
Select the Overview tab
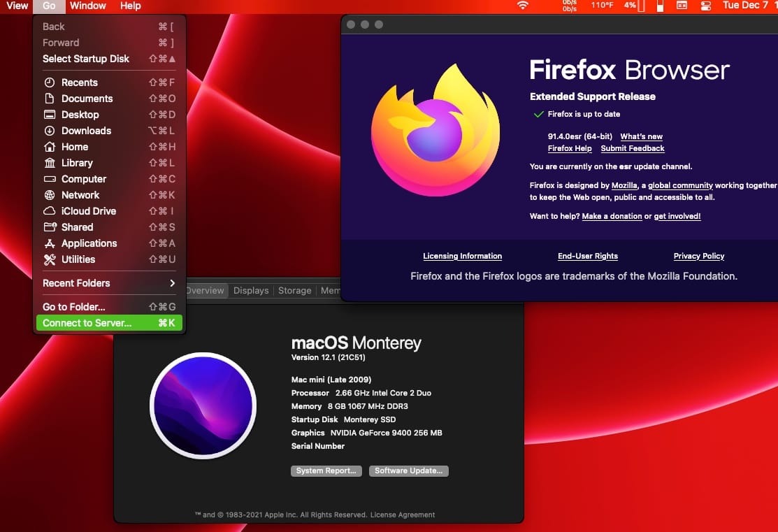tap(206, 290)
